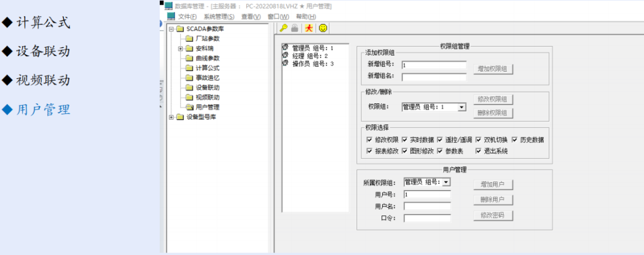This screenshot has width=644, height=255.
Task: Toggle the 图形修改 checkbox
Action: click(x=404, y=151)
